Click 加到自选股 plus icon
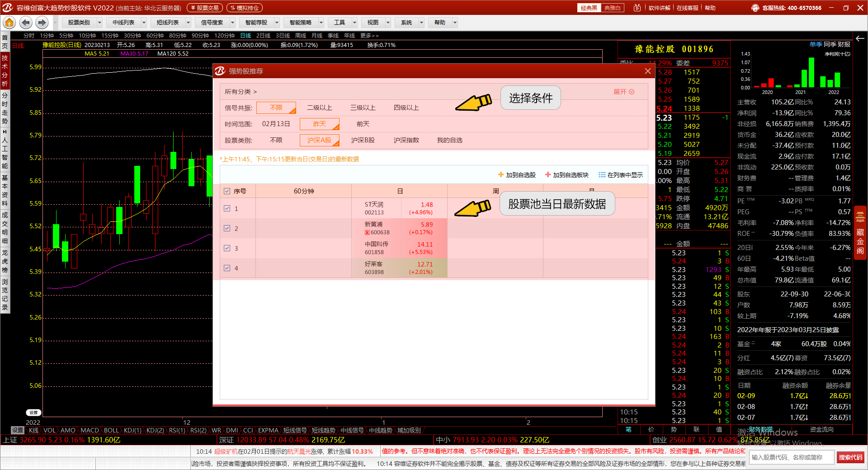 pos(501,174)
